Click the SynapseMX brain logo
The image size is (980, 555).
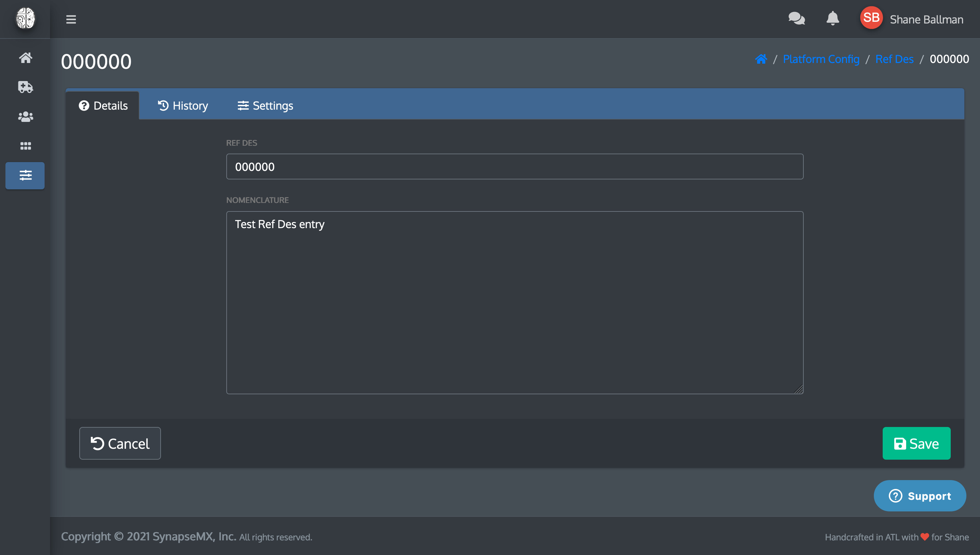tap(25, 18)
